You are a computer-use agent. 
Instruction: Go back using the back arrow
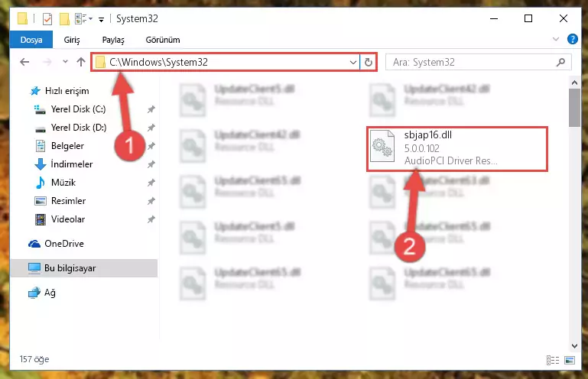click(24, 62)
